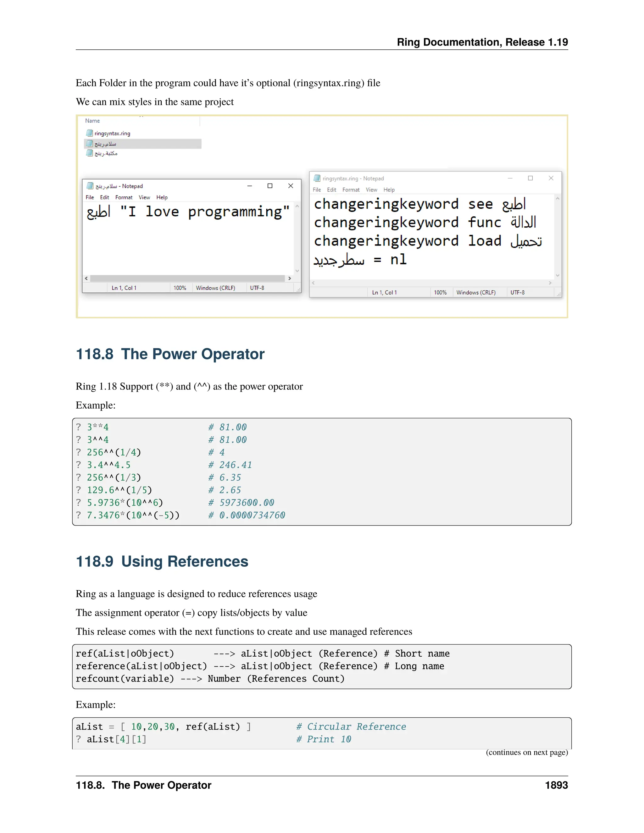This screenshot has height=833, width=644.
Task: Open Edit menu in ringsyntax.ring Notepad
Action: [331, 190]
